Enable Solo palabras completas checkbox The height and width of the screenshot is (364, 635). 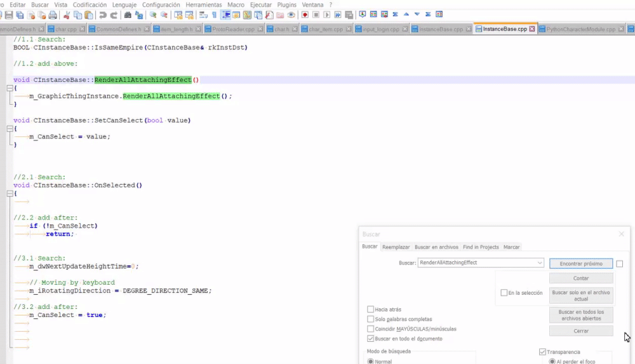pos(370,319)
